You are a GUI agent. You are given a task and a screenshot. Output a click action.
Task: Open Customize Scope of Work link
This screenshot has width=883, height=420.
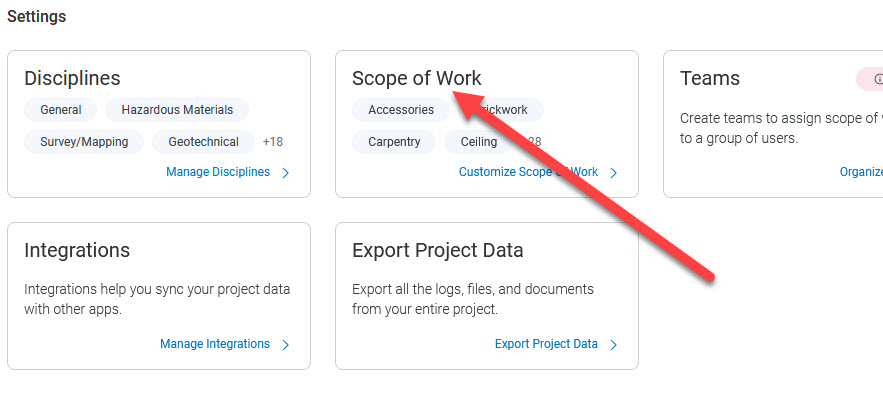[528, 172]
